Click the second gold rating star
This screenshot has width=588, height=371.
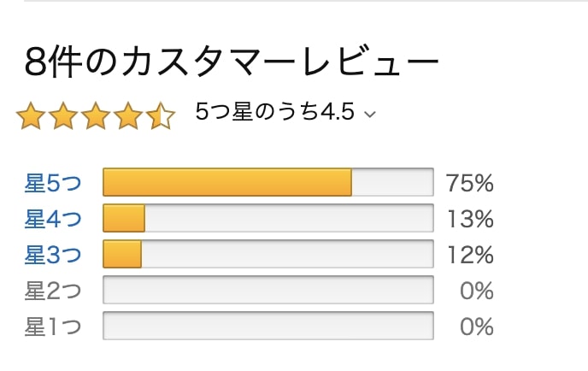click(63, 115)
